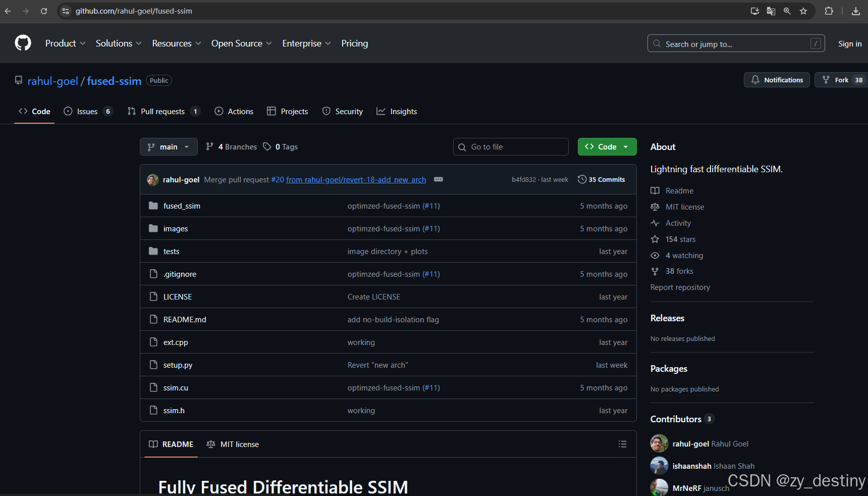Screen dimensions: 868x496
Task: Open the green Code dropdown button
Action: tap(607, 146)
